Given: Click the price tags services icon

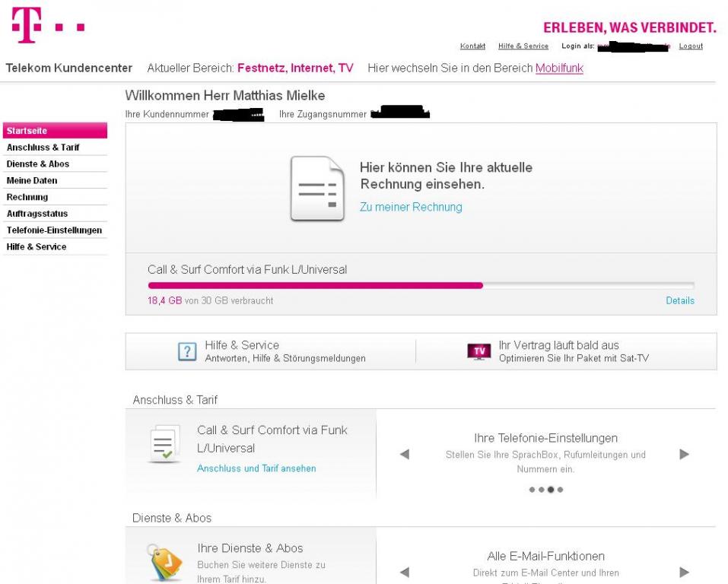Looking at the screenshot, I should pyautogui.click(x=164, y=563).
